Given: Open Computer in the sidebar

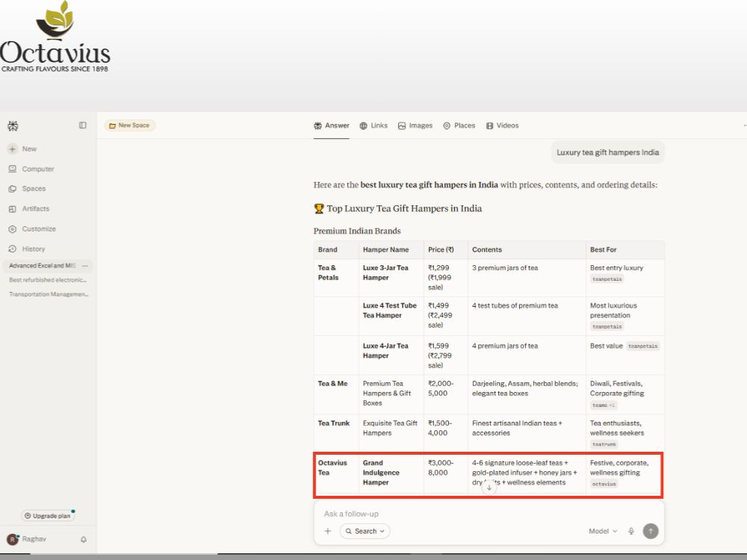Looking at the screenshot, I should pos(31,169).
